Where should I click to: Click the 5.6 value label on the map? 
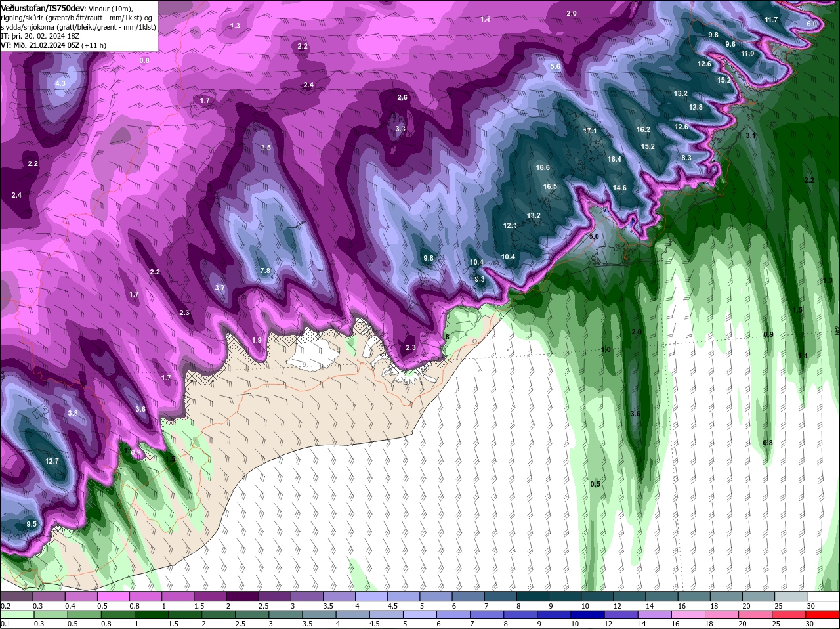(555, 67)
